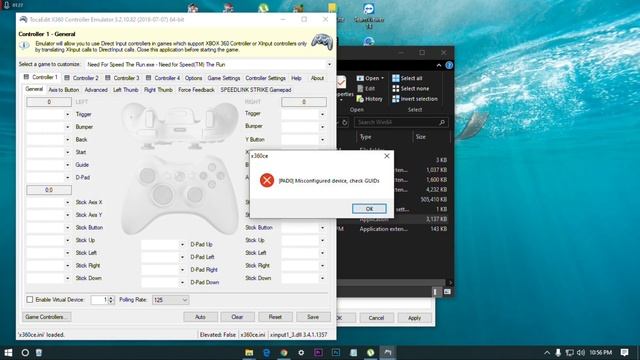This screenshot has height=360, width=640.
Task: Save the controller configuration
Action: [313, 317]
